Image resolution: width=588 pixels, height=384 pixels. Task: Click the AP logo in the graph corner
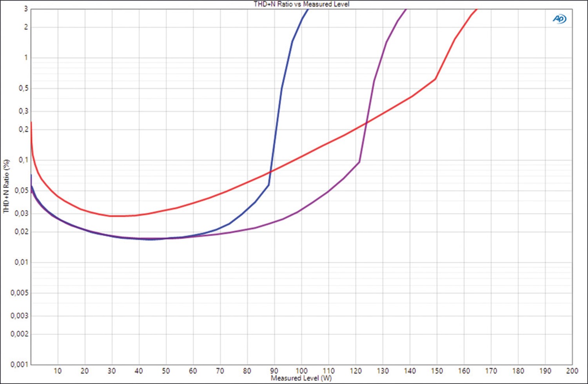tap(559, 19)
